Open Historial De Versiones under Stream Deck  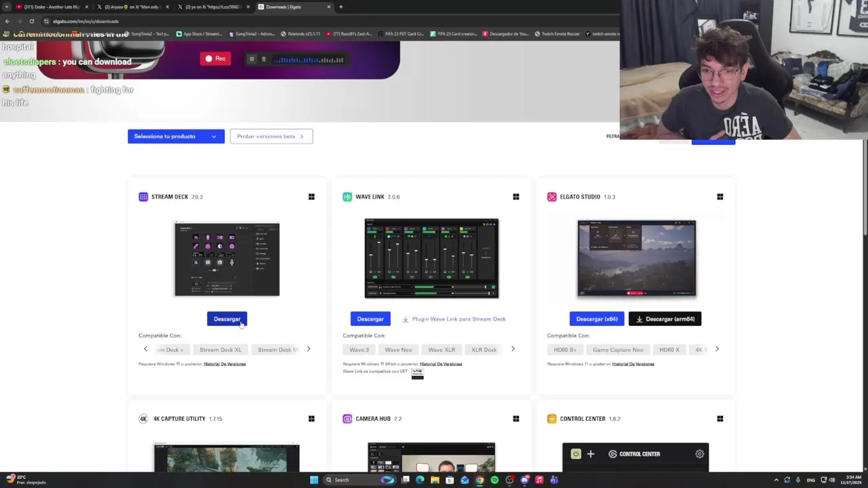pos(224,364)
